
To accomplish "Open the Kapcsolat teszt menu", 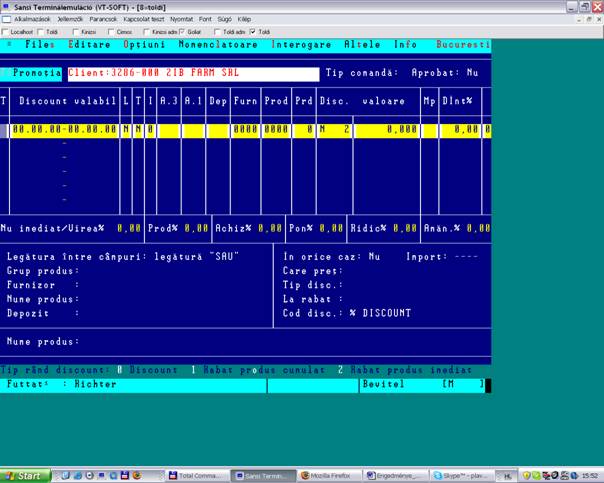I will tap(144, 19).
